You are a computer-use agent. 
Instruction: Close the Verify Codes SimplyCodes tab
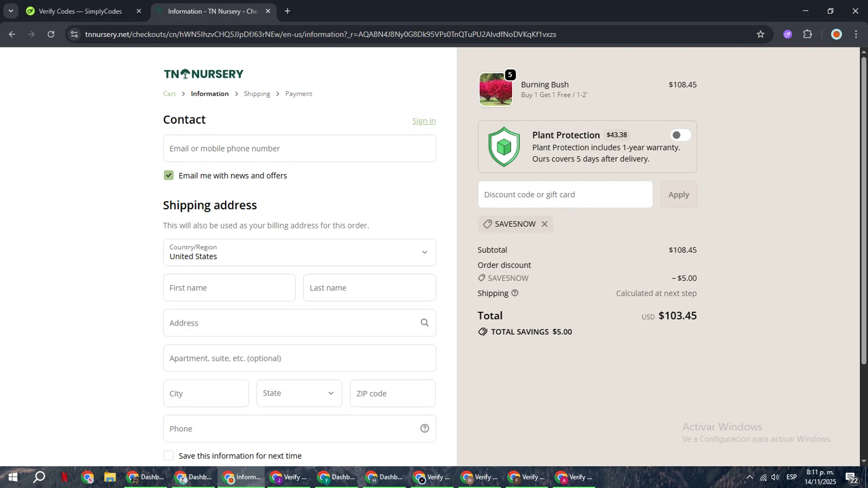(139, 11)
